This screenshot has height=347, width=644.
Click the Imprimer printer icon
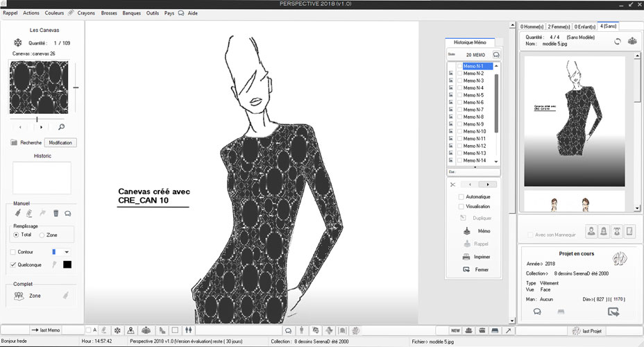coord(466,257)
